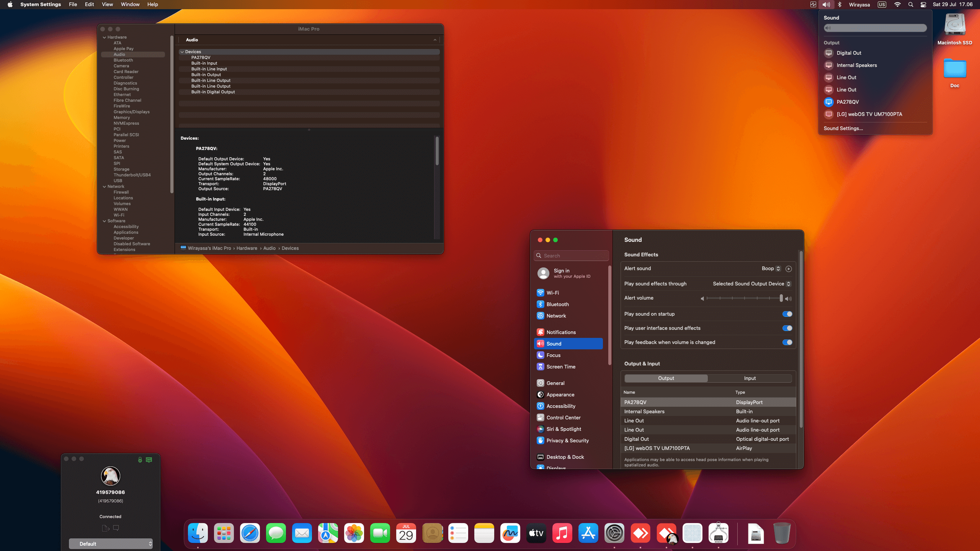Disable Play sound on startup
Viewport: 980px width, 551px height.
pyautogui.click(x=787, y=314)
